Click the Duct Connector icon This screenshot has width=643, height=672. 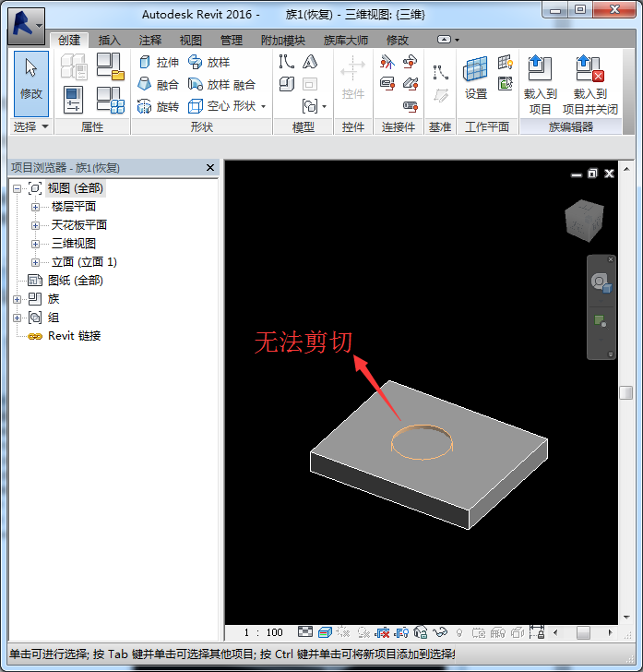(410, 62)
